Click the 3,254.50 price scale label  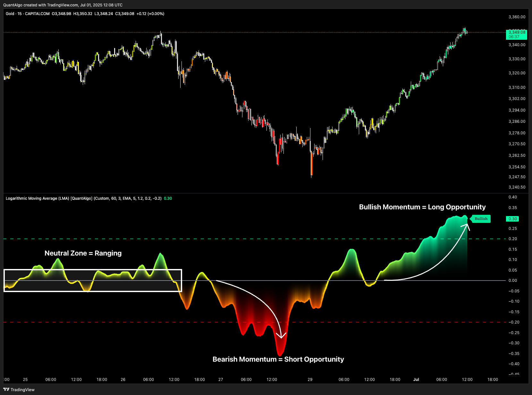[517, 167]
